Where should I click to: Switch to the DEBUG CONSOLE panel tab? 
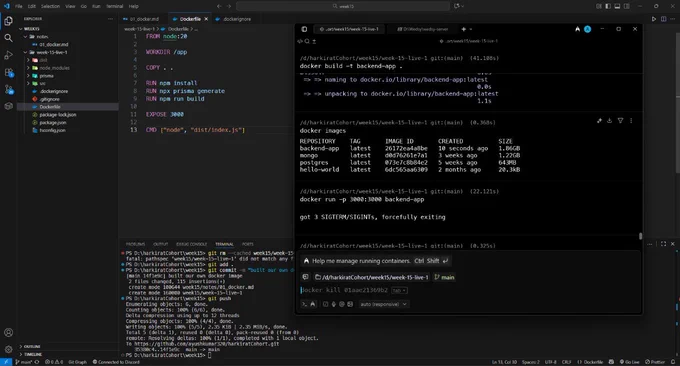tap(191, 244)
